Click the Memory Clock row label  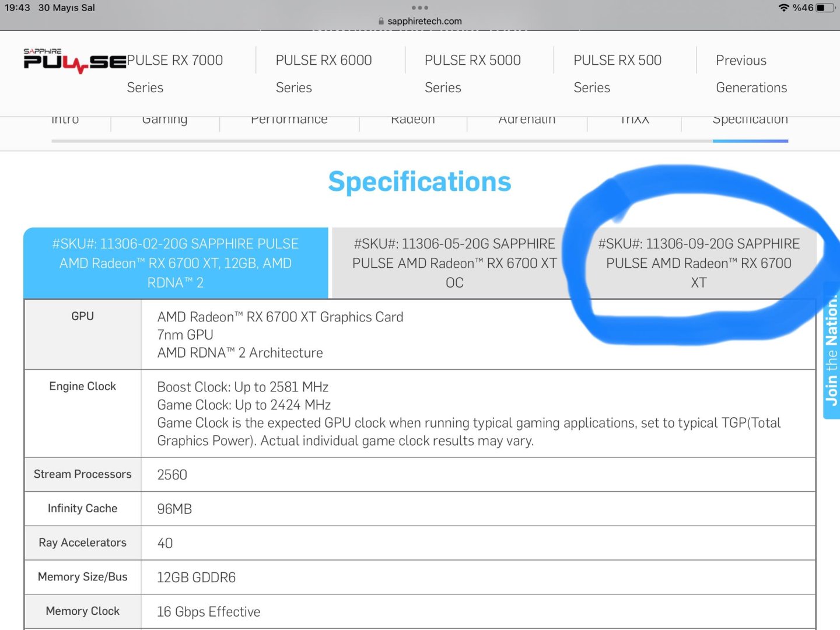coord(83,611)
